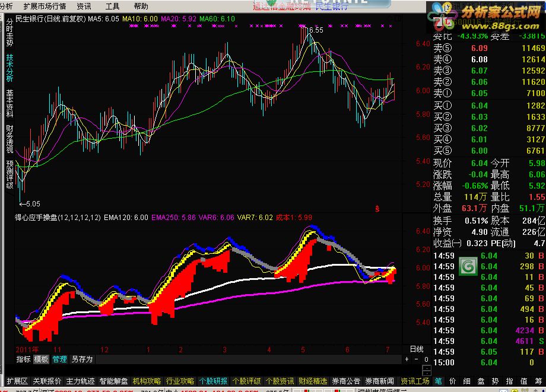Click the 管理 button under the chart
This screenshot has height=392, width=546.
[x=59, y=359]
